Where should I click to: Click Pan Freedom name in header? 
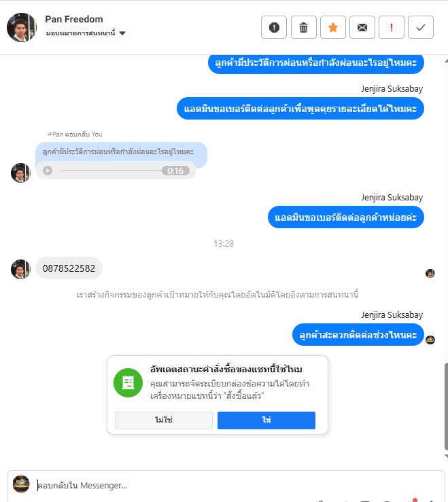point(74,19)
